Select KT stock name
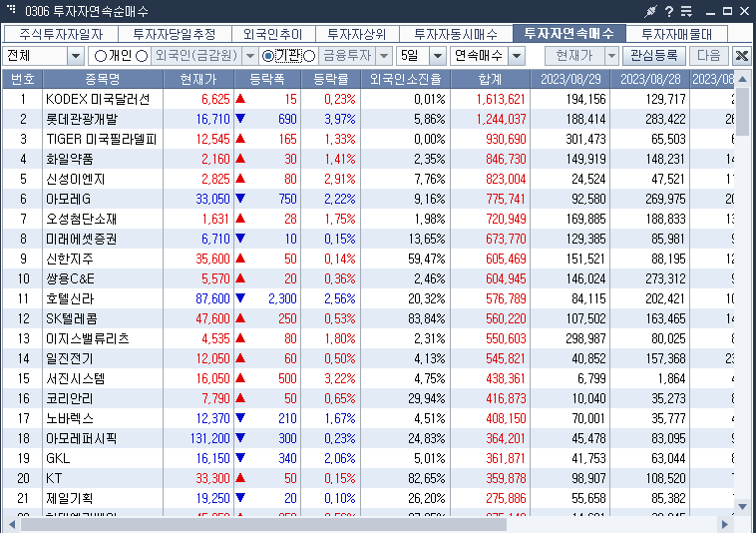The width and height of the screenshot is (756, 533). [54, 479]
